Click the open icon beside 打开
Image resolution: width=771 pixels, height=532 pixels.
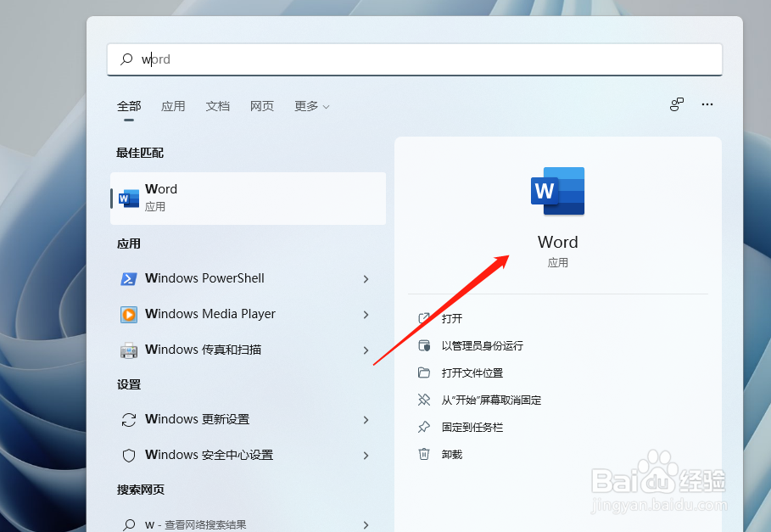pyautogui.click(x=424, y=318)
